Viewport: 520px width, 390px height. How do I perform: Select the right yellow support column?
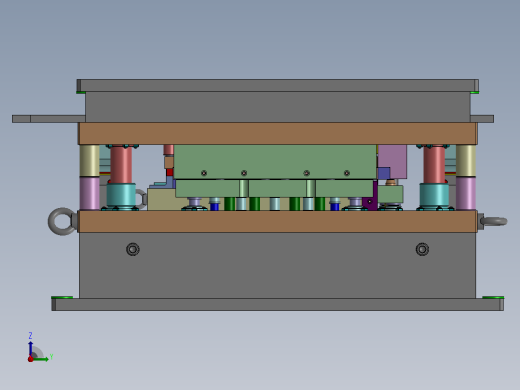pos(466,160)
